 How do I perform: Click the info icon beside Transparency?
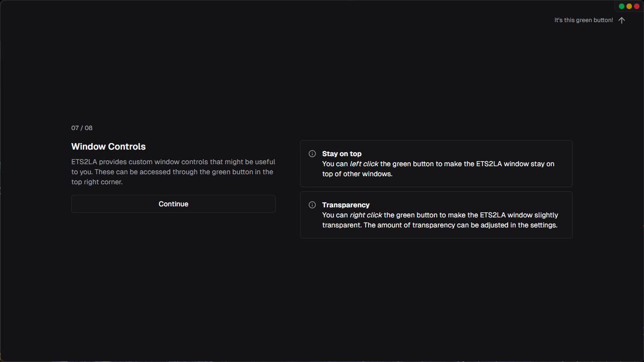312,205
